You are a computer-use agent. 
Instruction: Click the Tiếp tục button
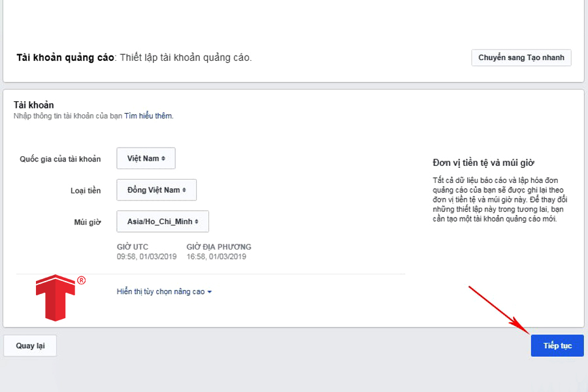[557, 346]
